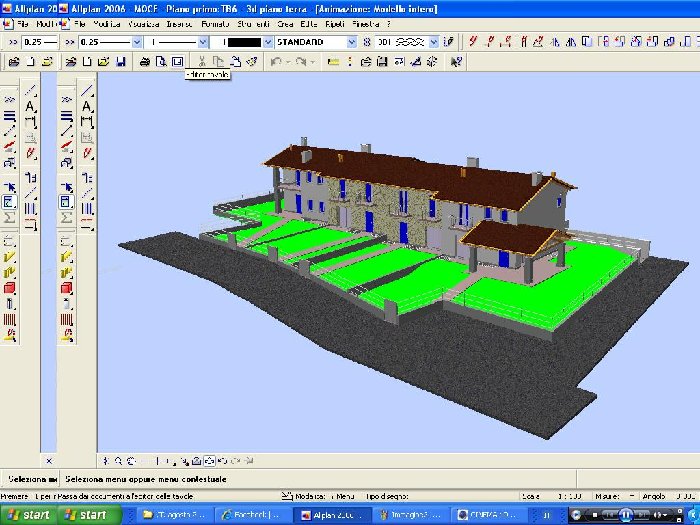The height and width of the screenshot is (525, 700).
Task: Click the Facebook Internet Explorer taskbar button
Action: click(254, 515)
